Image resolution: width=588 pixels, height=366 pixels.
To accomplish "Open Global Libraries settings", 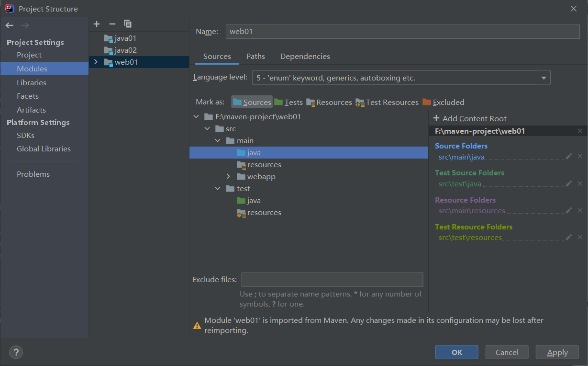I will [x=44, y=149].
